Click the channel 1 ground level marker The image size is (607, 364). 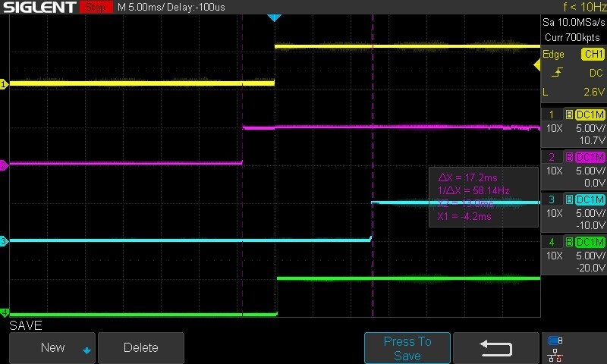(x=4, y=84)
